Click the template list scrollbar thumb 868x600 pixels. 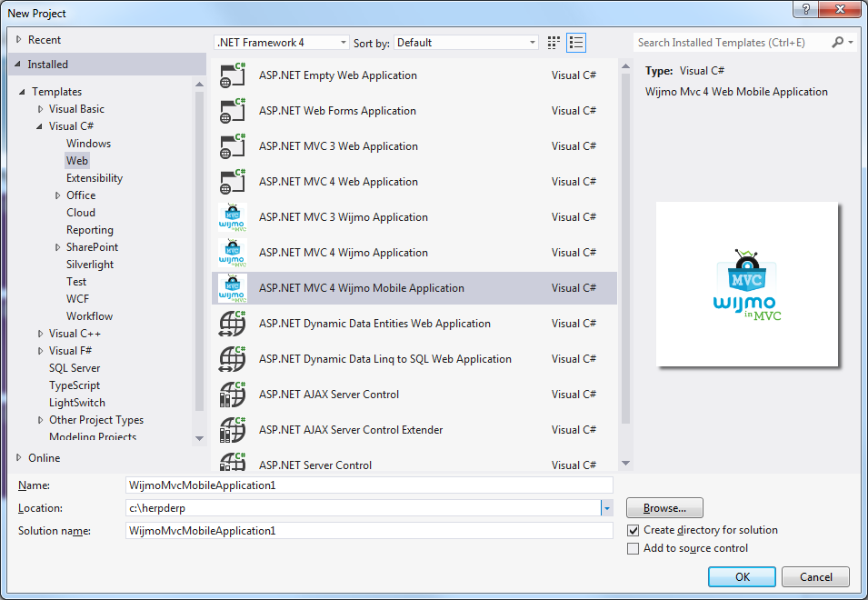625,249
